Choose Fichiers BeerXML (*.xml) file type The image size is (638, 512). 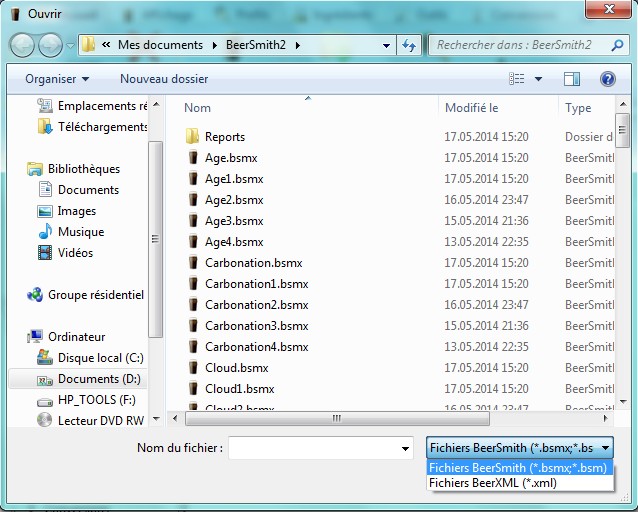coord(492,483)
